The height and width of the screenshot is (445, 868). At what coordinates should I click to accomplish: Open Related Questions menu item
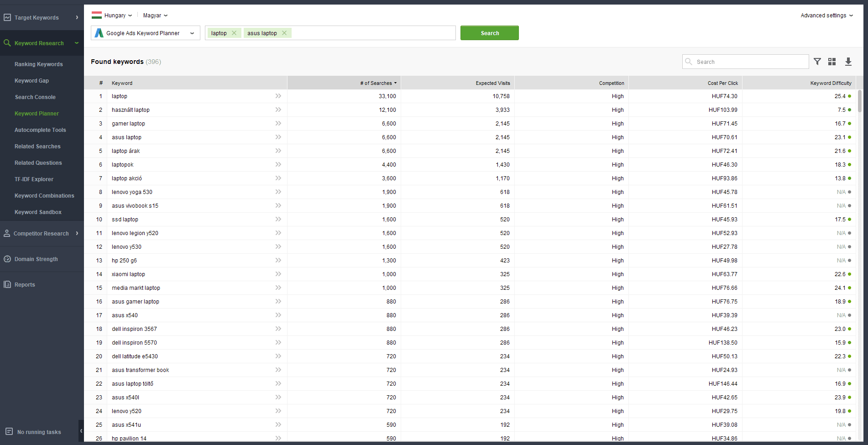(x=38, y=162)
